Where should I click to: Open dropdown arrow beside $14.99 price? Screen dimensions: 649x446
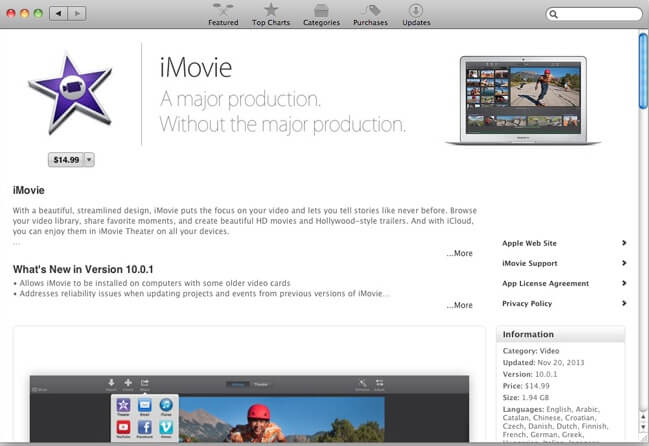(89, 160)
